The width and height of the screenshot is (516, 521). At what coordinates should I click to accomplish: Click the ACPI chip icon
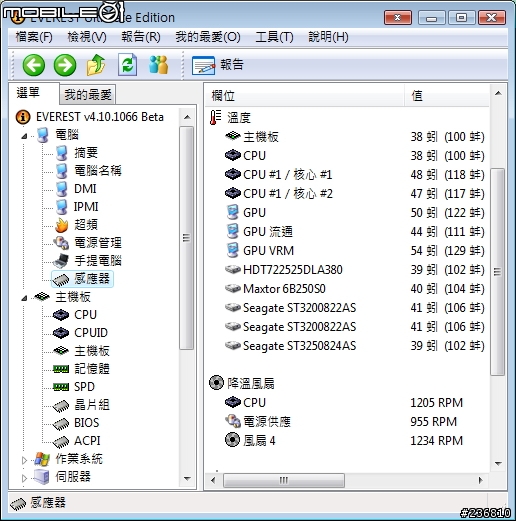61,441
